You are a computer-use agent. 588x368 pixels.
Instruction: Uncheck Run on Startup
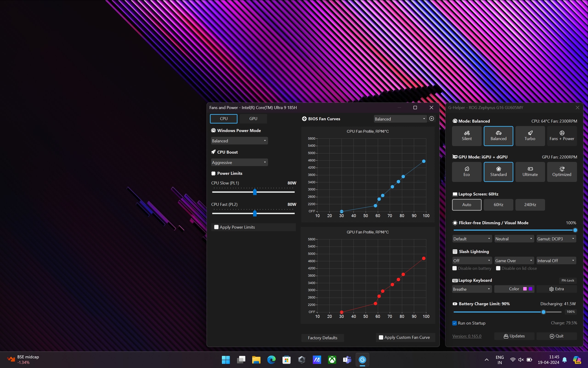455,323
